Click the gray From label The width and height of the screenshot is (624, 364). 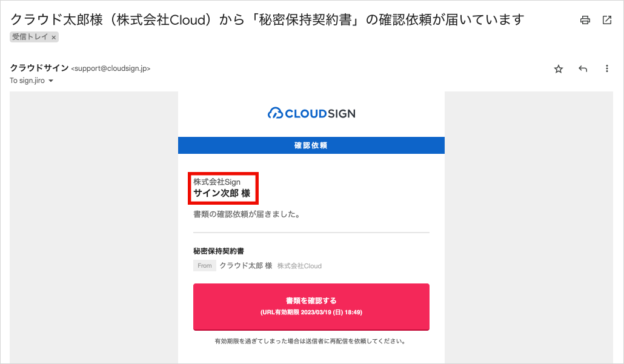pyautogui.click(x=205, y=266)
